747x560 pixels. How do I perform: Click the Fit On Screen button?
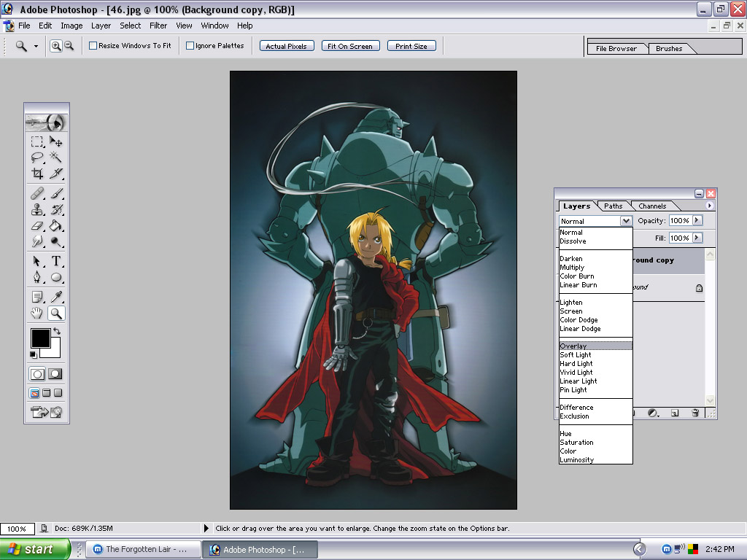350,46
